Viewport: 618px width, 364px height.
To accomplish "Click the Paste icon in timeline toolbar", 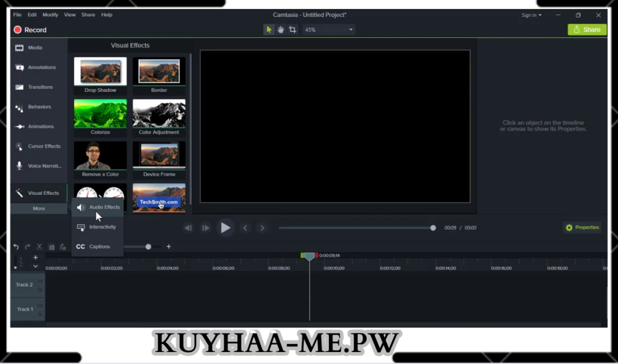I will pyautogui.click(x=63, y=247).
